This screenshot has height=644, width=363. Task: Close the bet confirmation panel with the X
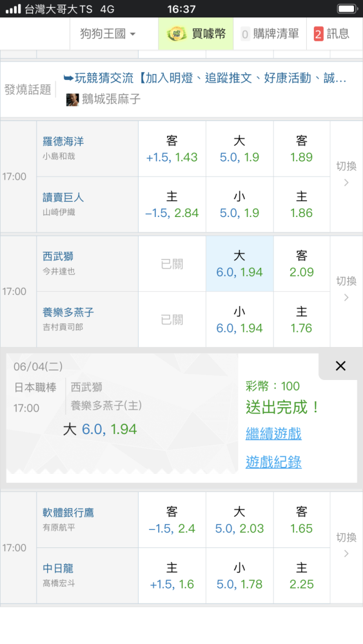(x=340, y=366)
